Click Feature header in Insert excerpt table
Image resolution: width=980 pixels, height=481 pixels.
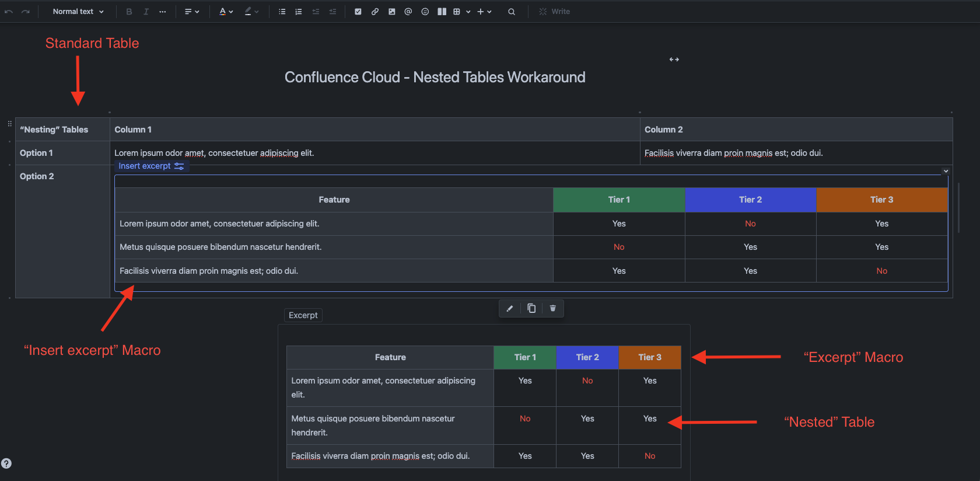(x=334, y=200)
